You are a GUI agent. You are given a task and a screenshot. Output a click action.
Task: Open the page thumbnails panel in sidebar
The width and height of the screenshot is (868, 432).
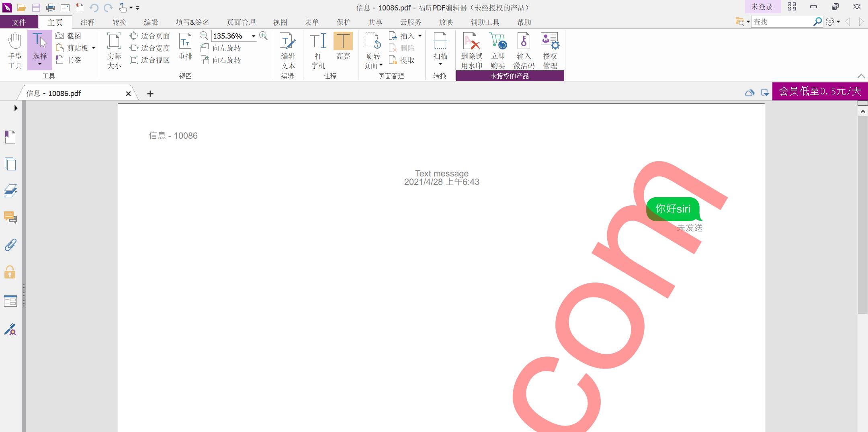coord(10,164)
